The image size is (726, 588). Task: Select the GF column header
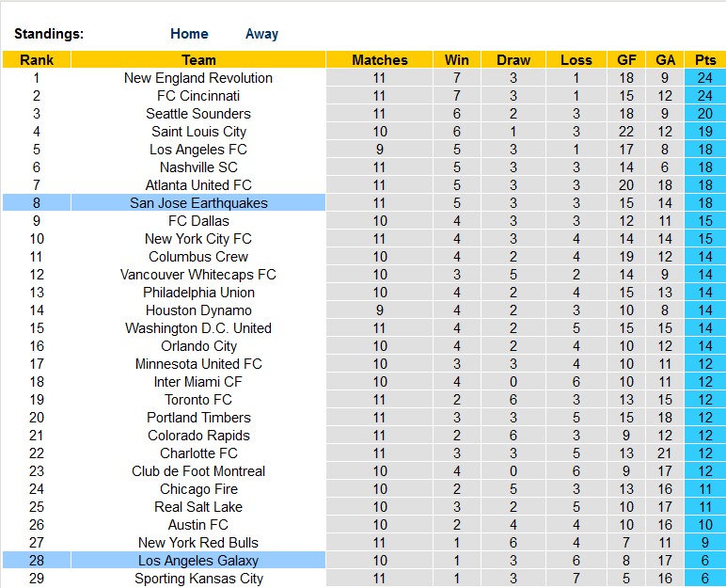tap(626, 60)
